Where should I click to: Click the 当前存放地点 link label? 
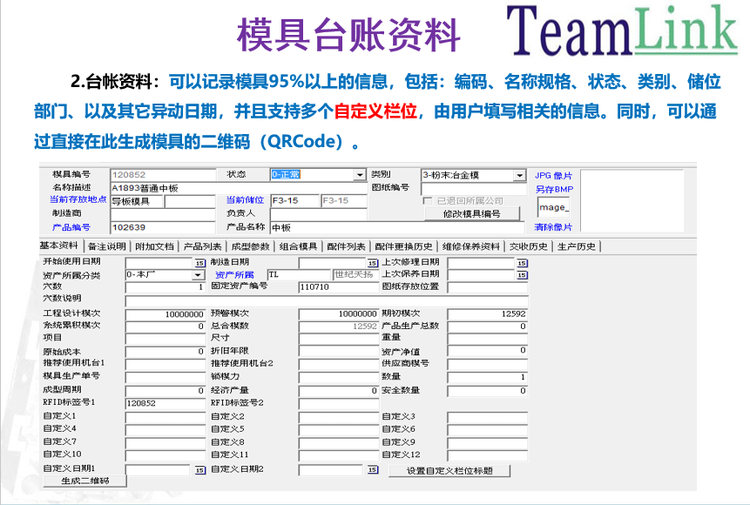coord(78,199)
